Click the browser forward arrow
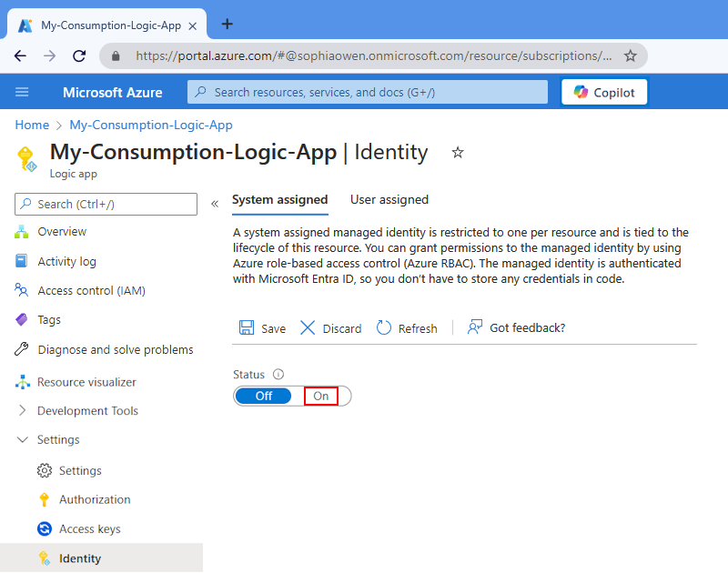The width and height of the screenshot is (728, 573). (50, 56)
